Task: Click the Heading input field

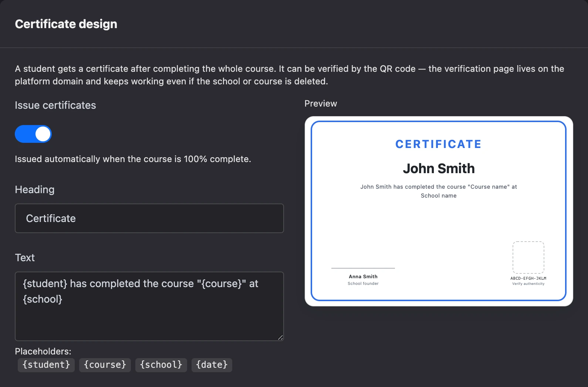Action: pyautogui.click(x=149, y=218)
